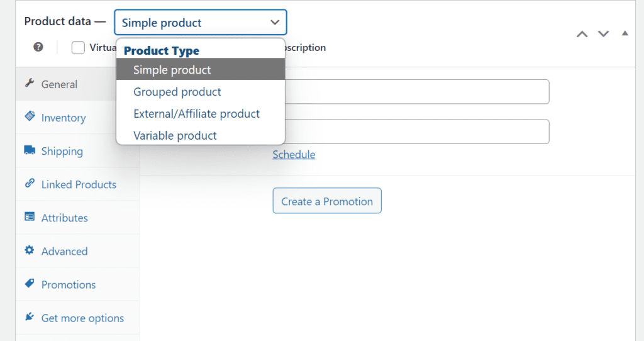Move panel down with the down arrow

(x=603, y=34)
